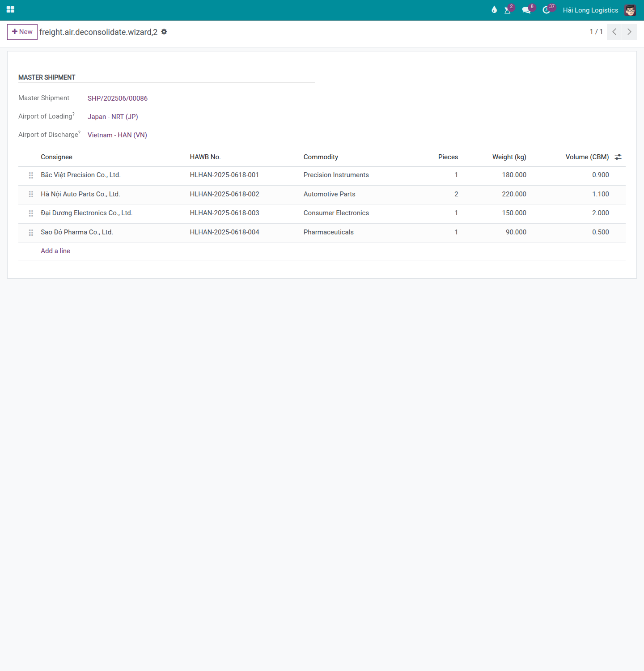Click consignee Đại Dương Electronics Co., Ltd.
Image resolution: width=644 pixels, height=671 pixels.
pos(87,213)
